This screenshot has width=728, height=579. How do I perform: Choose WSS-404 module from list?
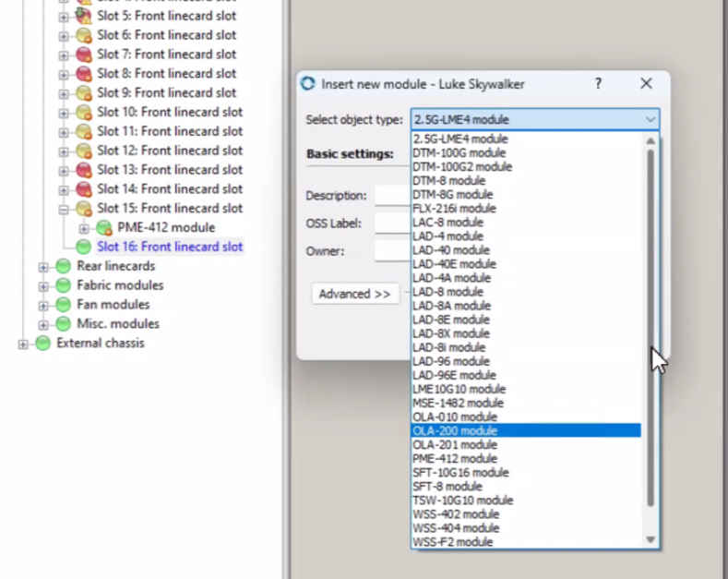point(527,528)
